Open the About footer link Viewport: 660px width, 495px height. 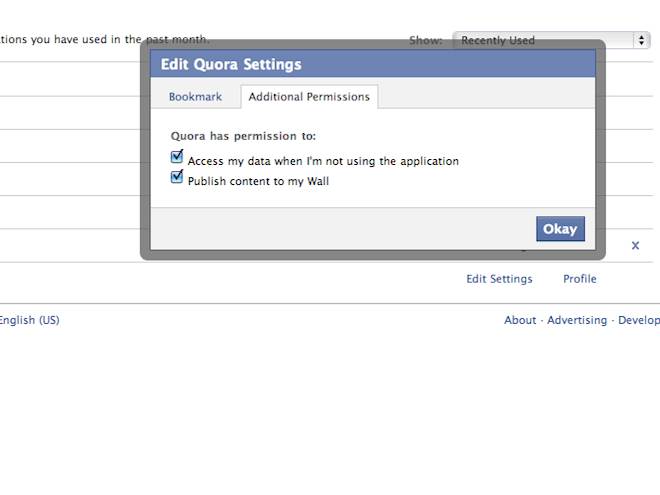click(520, 320)
